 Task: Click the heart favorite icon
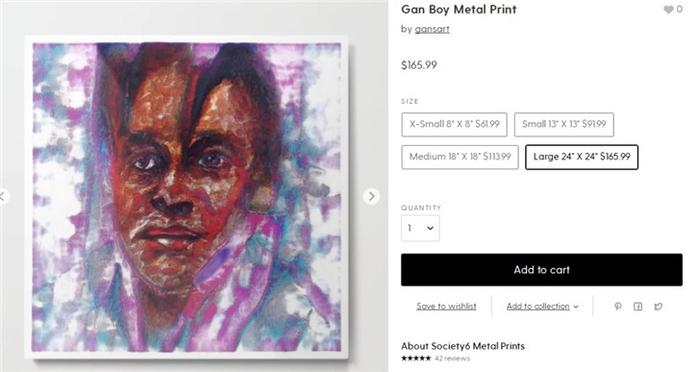[x=668, y=9]
